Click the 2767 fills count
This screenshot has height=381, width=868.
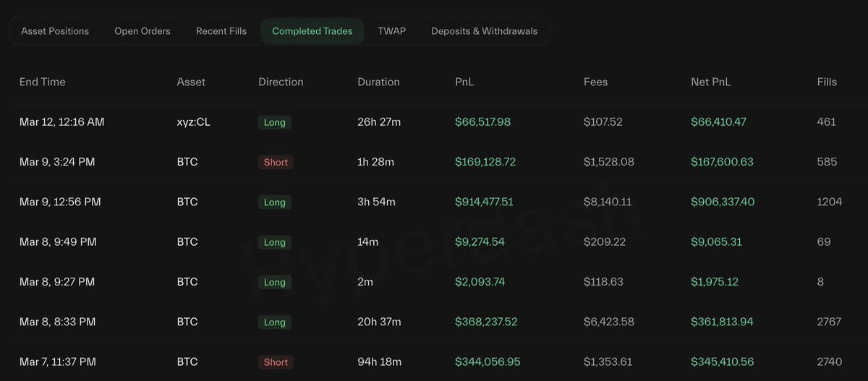(829, 322)
